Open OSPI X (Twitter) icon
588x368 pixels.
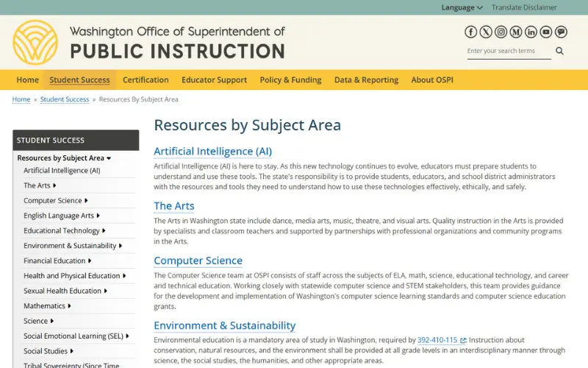(x=486, y=32)
